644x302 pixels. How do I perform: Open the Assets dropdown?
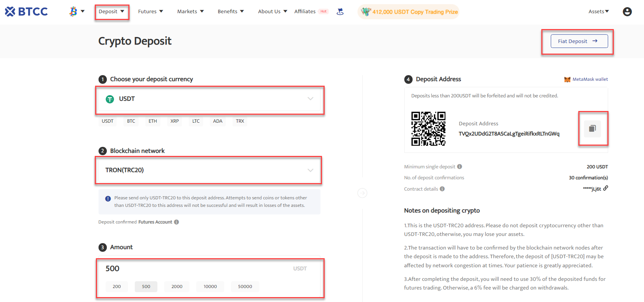(599, 12)
